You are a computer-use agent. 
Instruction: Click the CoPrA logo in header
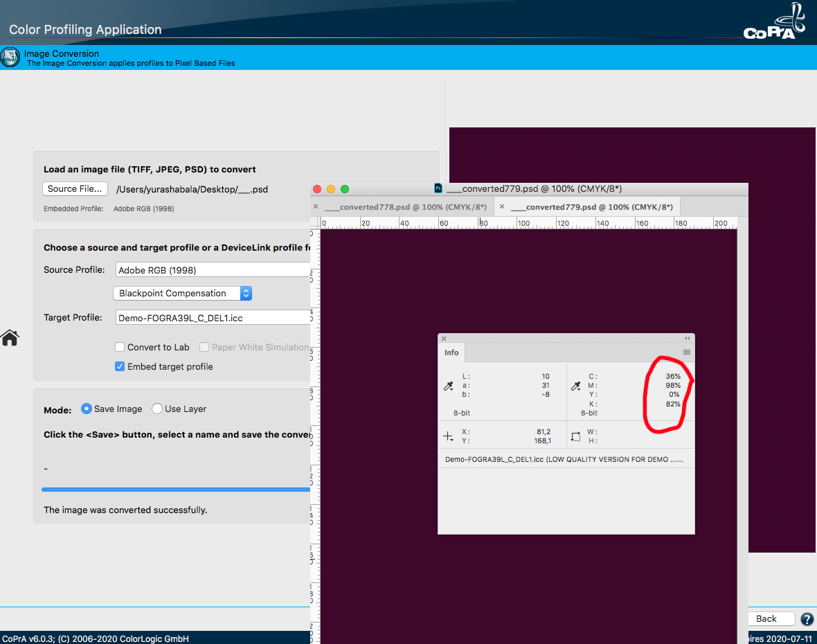(774, 22)
